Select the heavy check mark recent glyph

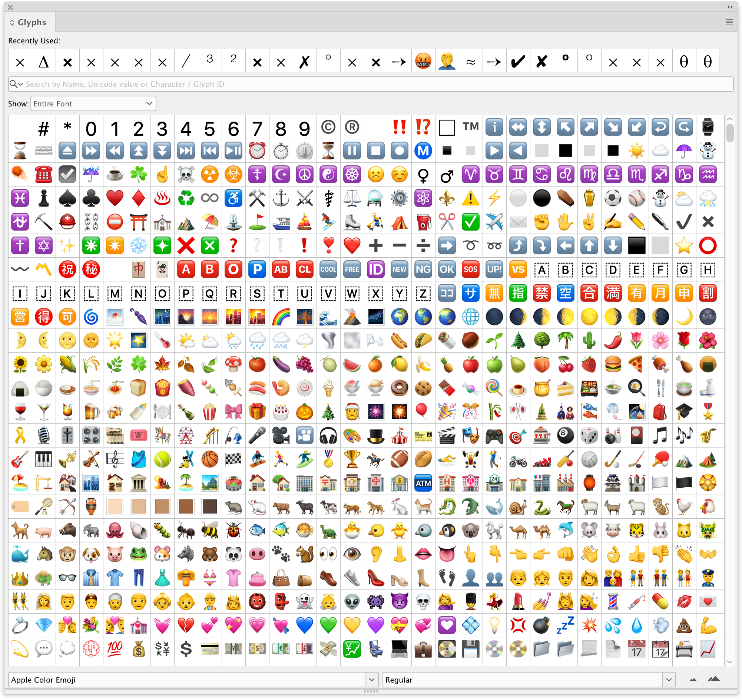(x=518, y=61)
